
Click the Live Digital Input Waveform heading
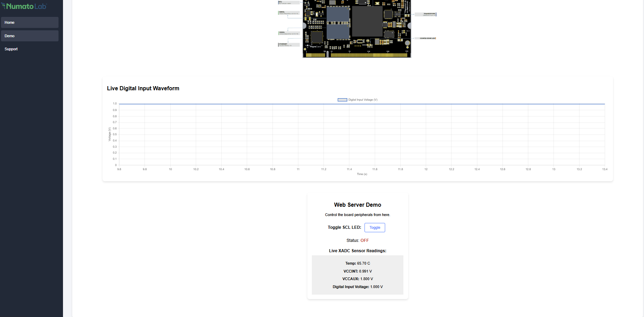(143, 88)
